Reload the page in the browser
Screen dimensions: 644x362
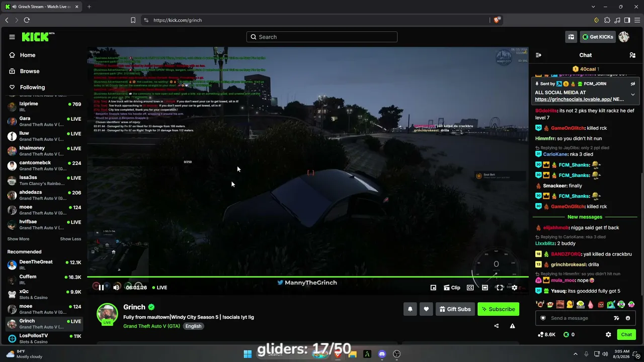tap(27, 20)
